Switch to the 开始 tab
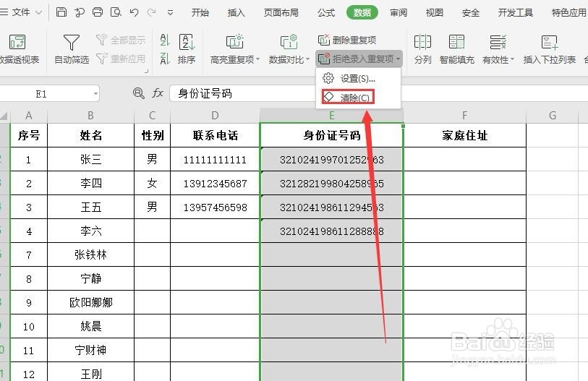The width and height of the screenshot is (588, 381). pyautogui.click(x=200, y=12)
